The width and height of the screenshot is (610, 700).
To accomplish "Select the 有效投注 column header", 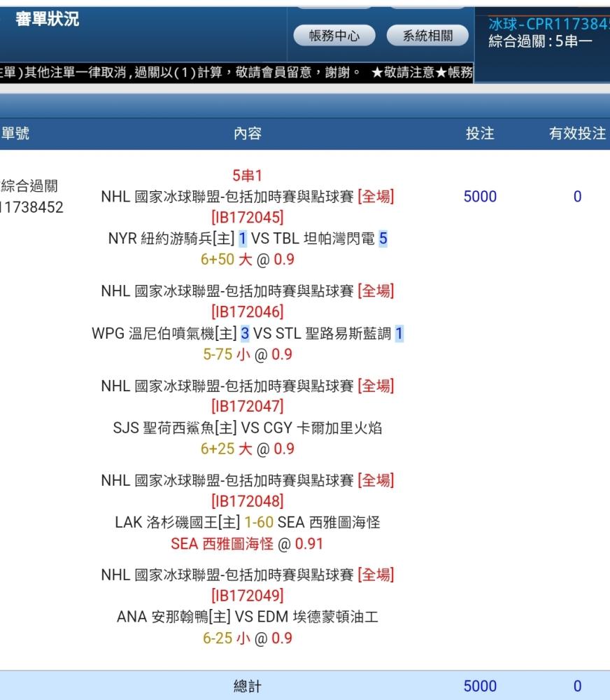I will [577, 134].
